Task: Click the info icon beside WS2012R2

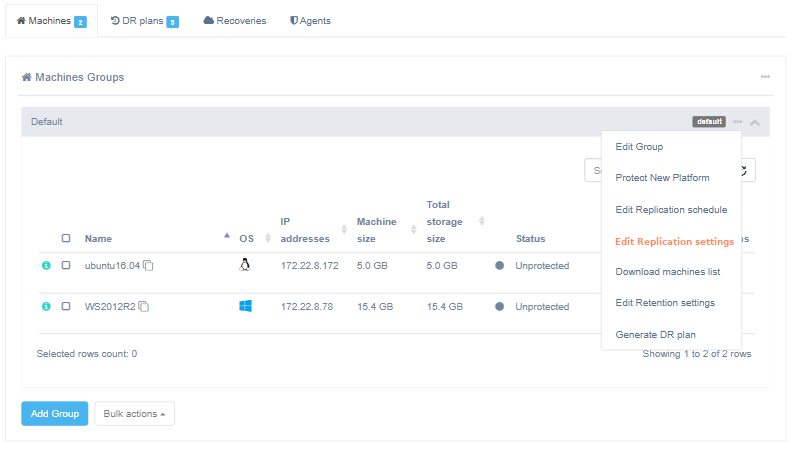Action: (46, 306)
